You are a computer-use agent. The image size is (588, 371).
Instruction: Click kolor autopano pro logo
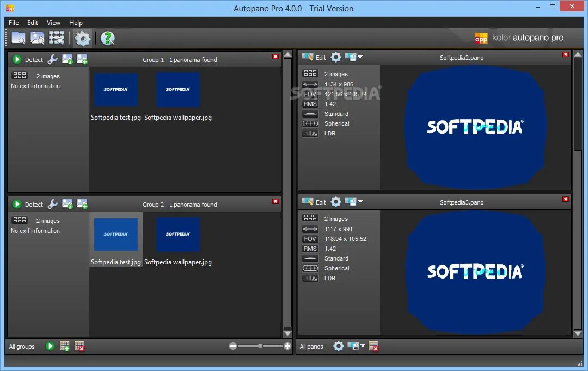tap(519, 38)
